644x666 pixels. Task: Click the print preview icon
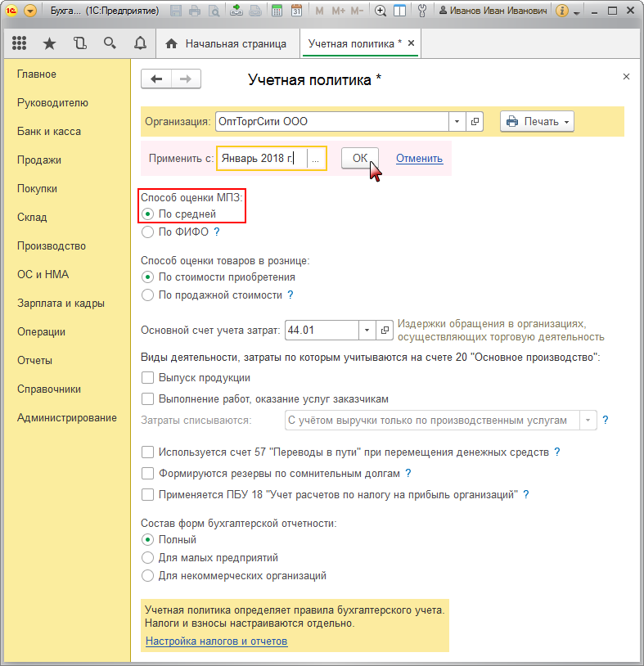tap(214, 11)
